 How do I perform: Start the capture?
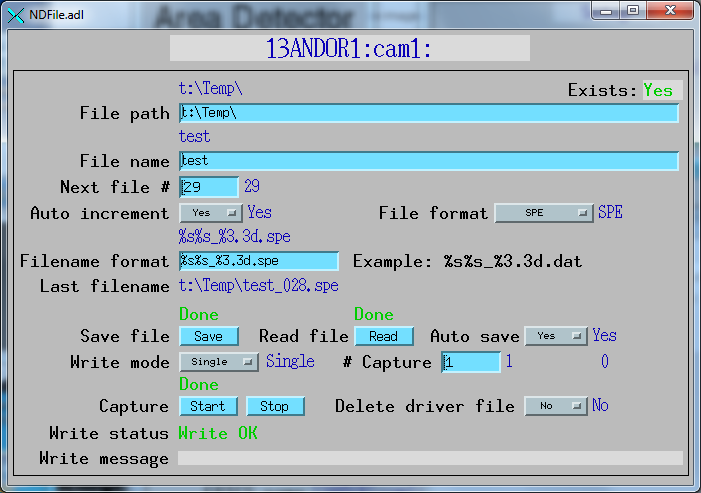[208, 406]
